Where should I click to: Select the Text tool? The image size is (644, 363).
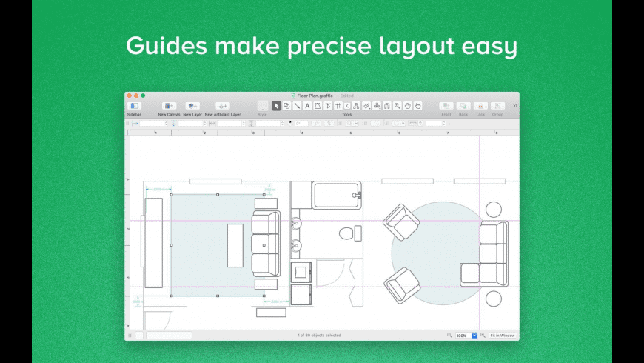[x=307, y=106]
